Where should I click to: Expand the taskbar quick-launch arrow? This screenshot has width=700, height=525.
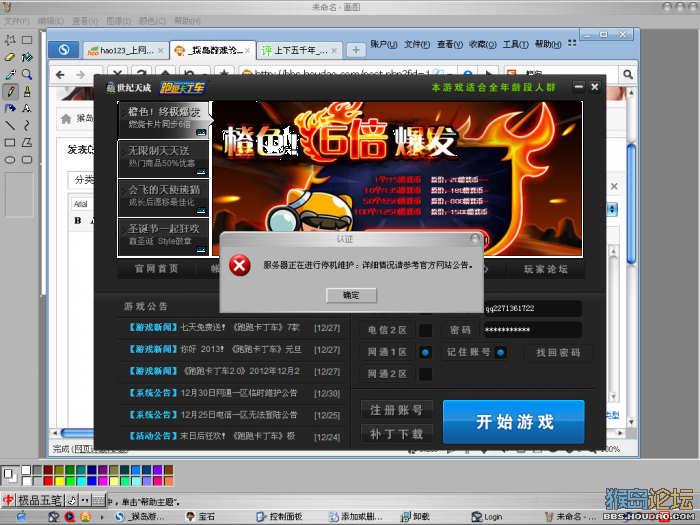tap(102, 517)
